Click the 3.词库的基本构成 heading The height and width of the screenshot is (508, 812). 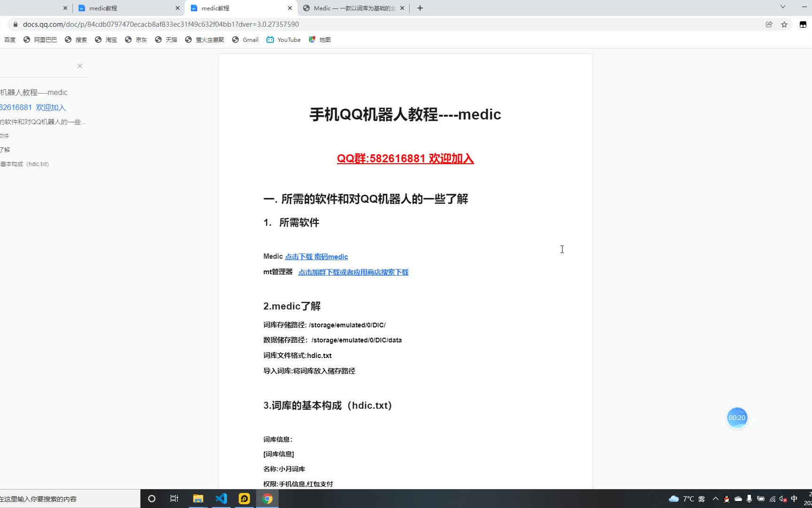click(x=328, y=405)
